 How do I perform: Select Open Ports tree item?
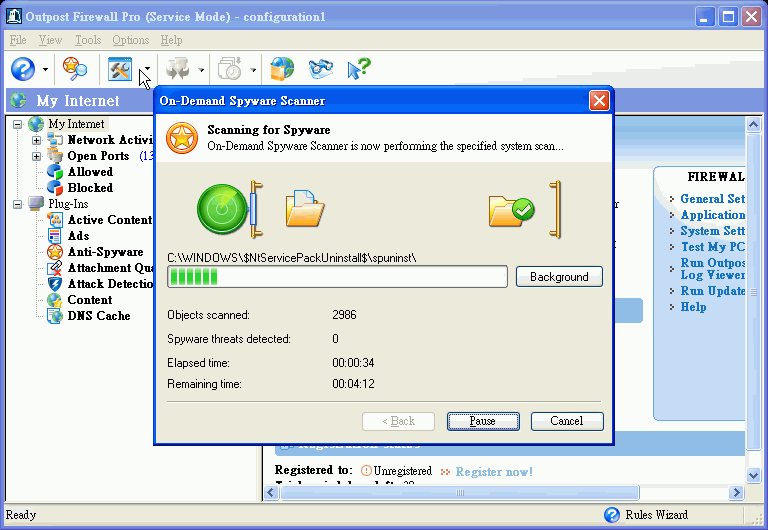pos(98,156)
